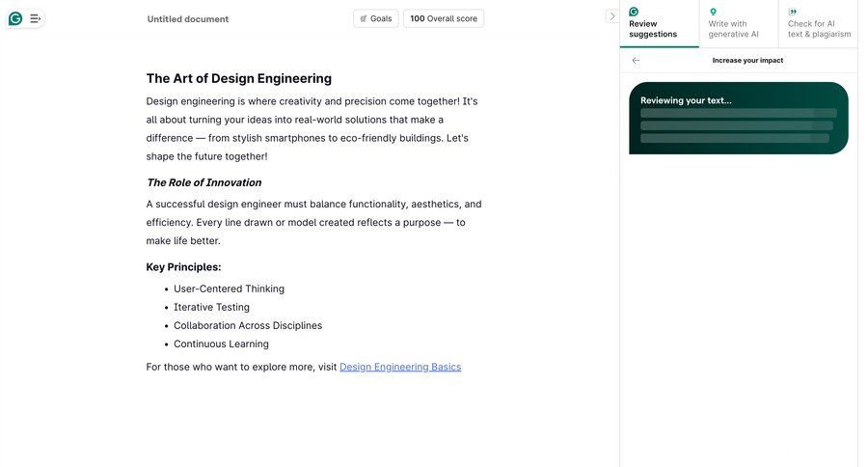Open the document menu icon
Image resolution: width=868 pixels, height=467 pixels.
[35, 19]
